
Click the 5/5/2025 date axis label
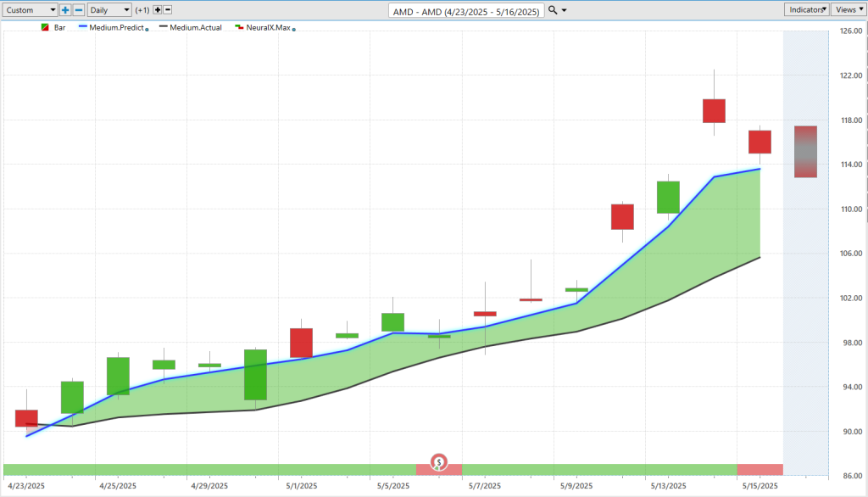[x=393, y=486]
